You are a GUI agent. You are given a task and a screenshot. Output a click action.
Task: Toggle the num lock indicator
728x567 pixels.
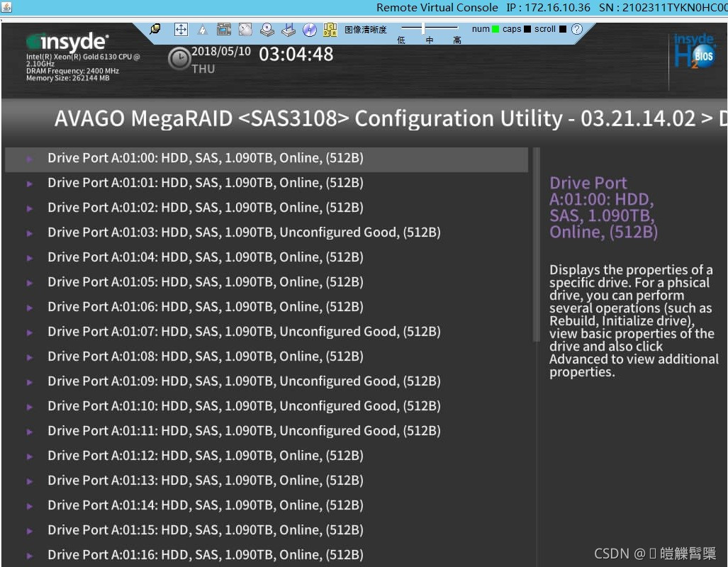495,29
